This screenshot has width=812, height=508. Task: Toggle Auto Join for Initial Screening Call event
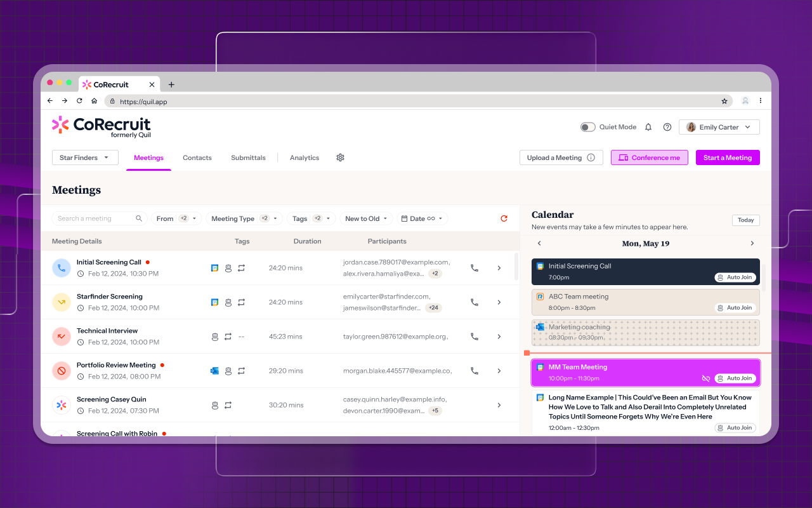[x=735, y=277]
